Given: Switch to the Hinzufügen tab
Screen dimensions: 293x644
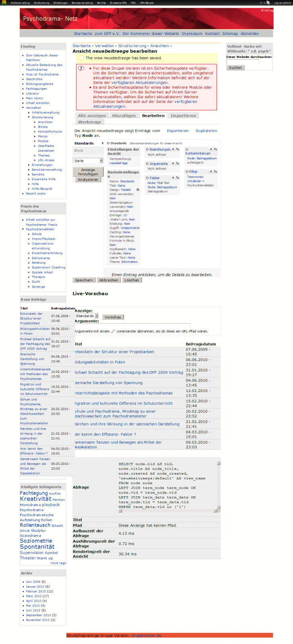Looking at the screenshot, I should click(x=124, y=116).
